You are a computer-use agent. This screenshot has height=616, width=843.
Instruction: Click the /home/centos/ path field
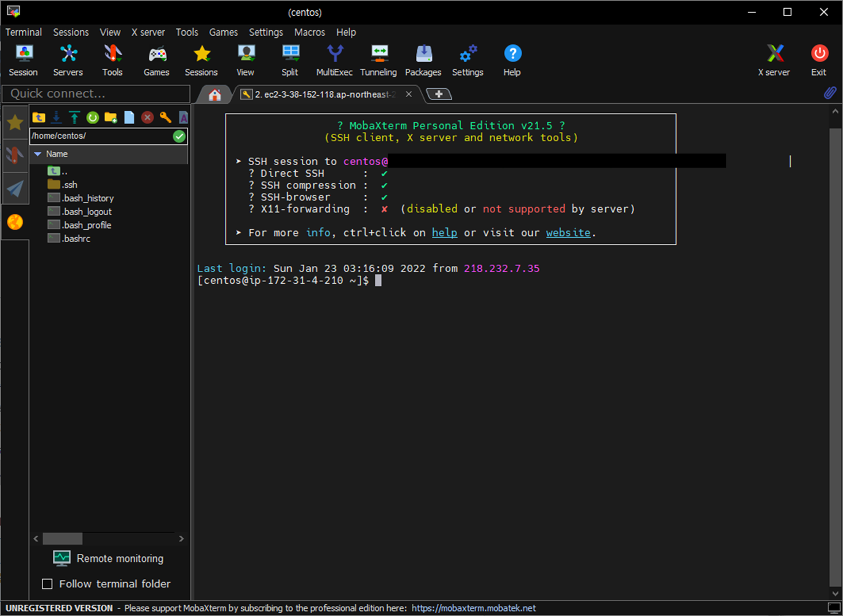(x=100, y=136)
